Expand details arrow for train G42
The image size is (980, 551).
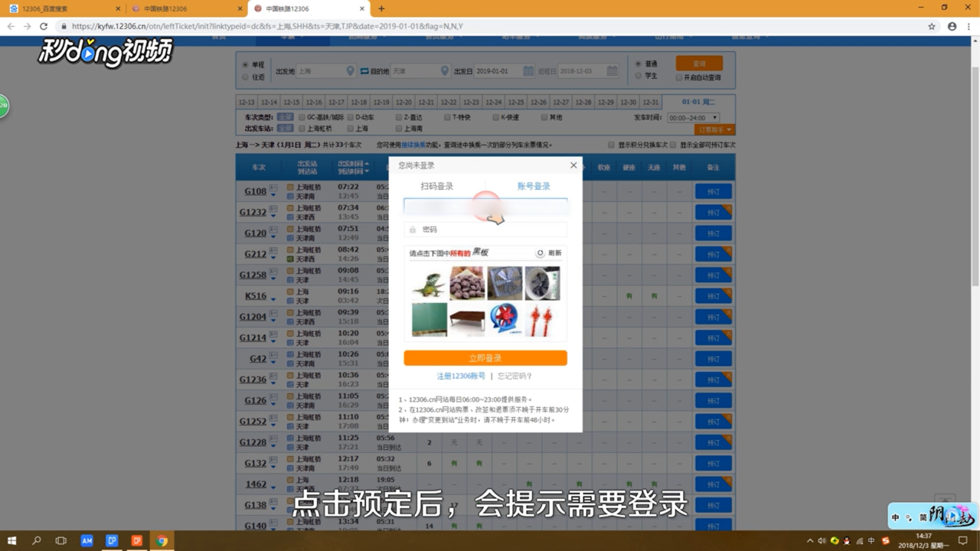(x=273, y=364)
